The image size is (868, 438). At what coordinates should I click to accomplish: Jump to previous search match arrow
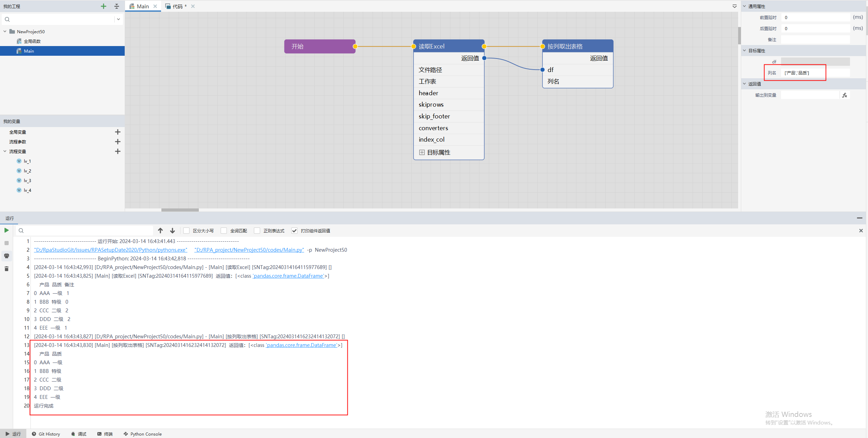point(160,231)
